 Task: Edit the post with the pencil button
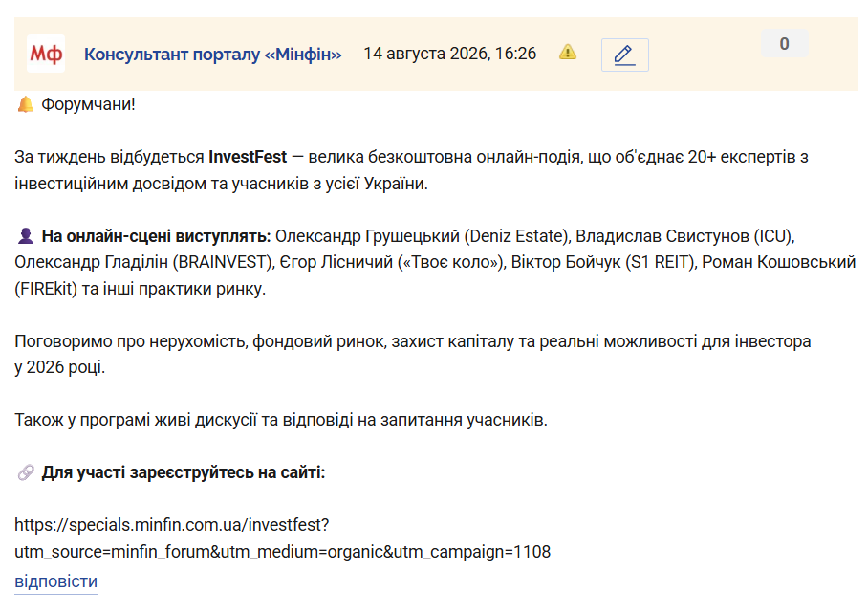coord(625,55)
